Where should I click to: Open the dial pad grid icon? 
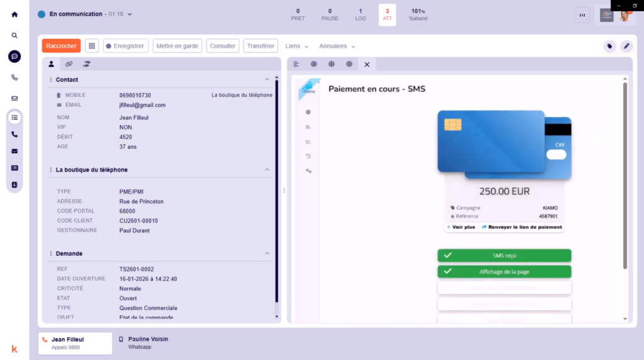pyautogui.click(x=92, y=46)
